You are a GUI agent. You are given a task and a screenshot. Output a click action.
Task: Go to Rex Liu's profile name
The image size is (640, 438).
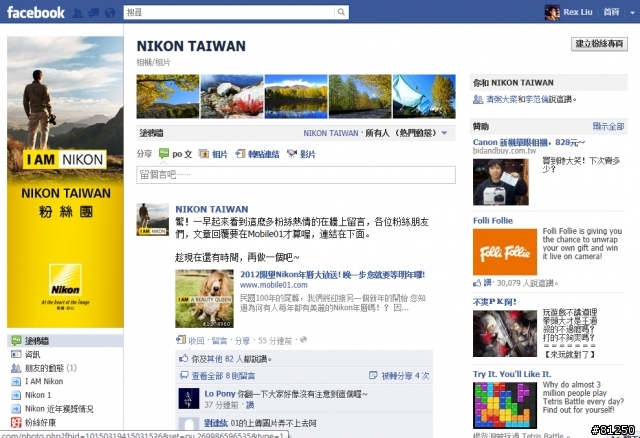578,12
